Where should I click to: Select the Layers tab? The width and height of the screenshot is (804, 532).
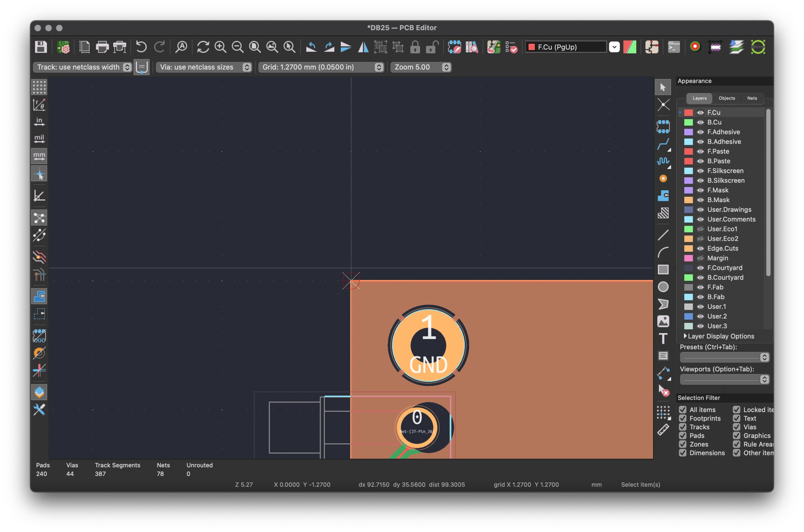(699, 98)
